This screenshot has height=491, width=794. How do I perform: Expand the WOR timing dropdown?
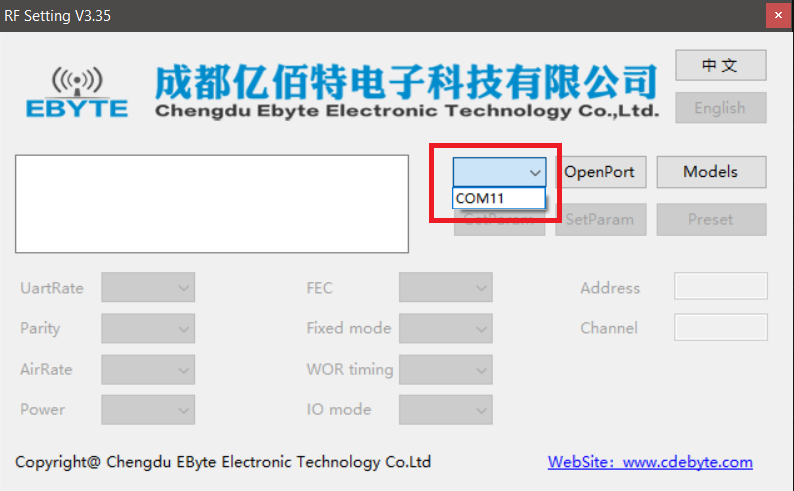click(x=446, y=369)
